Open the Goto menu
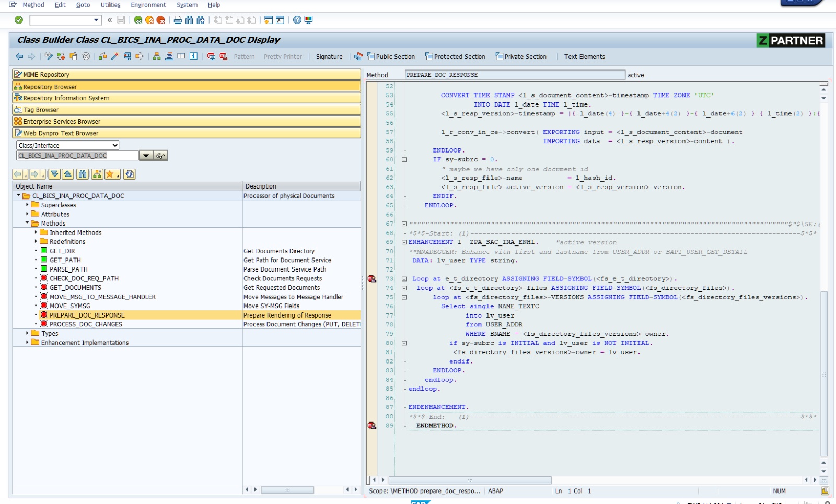Image resolution: width=836 pixels, height=504 pixels. click(83, 5)
